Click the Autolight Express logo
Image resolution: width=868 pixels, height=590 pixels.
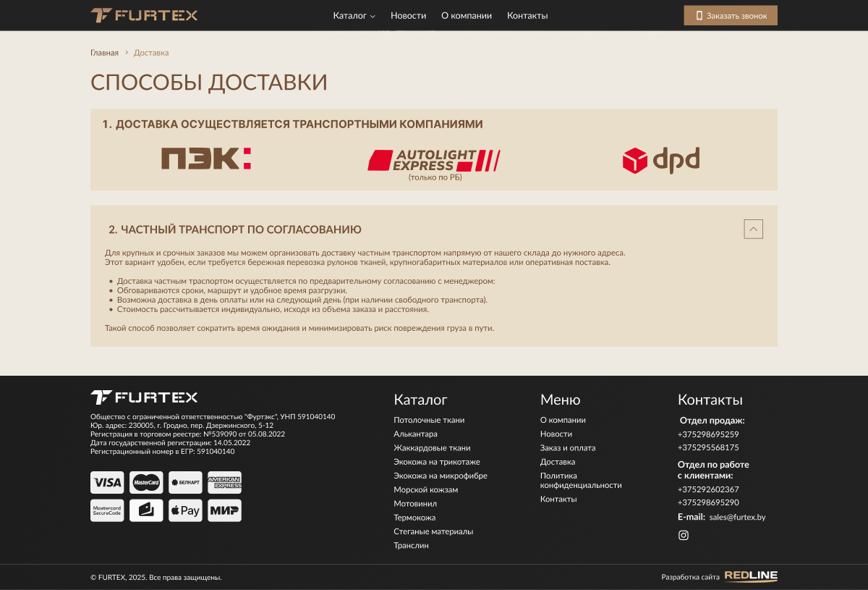[x=434, y=160]
